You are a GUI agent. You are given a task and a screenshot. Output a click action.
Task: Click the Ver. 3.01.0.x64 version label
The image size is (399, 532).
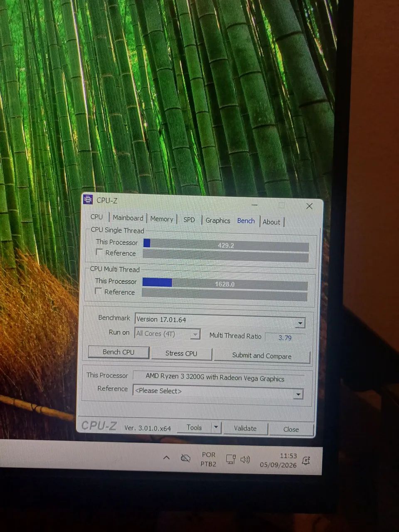[148, 428]
